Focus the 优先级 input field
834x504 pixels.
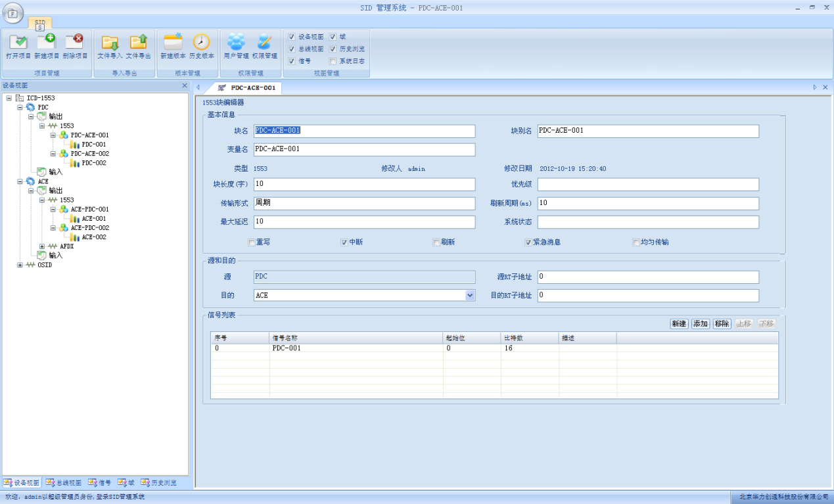coord(648,185)
